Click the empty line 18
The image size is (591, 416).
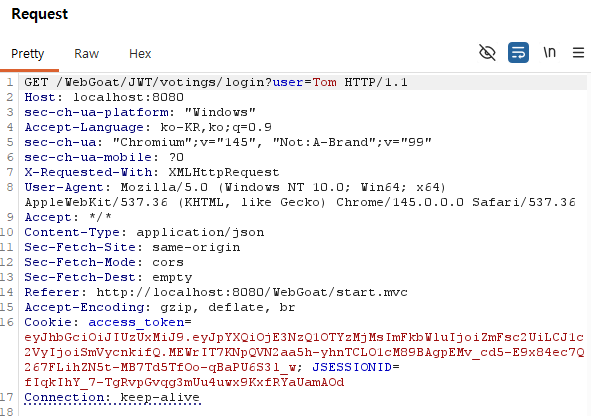pyautogui.click(x=302, y=411)
